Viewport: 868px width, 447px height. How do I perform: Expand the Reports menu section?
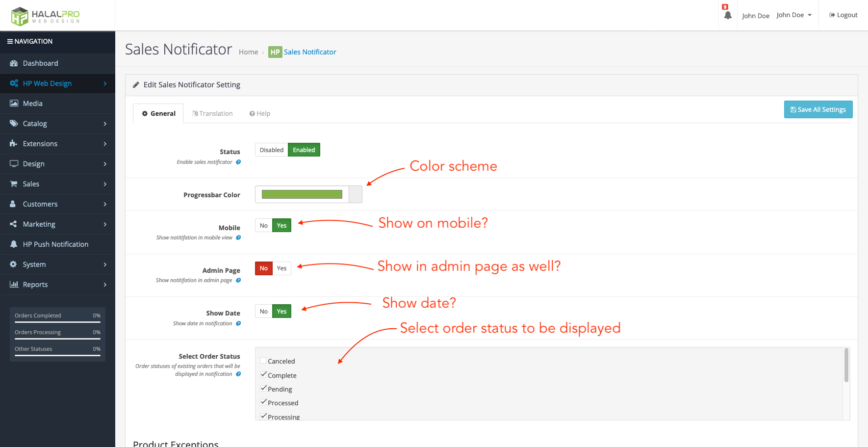[57, 285]
